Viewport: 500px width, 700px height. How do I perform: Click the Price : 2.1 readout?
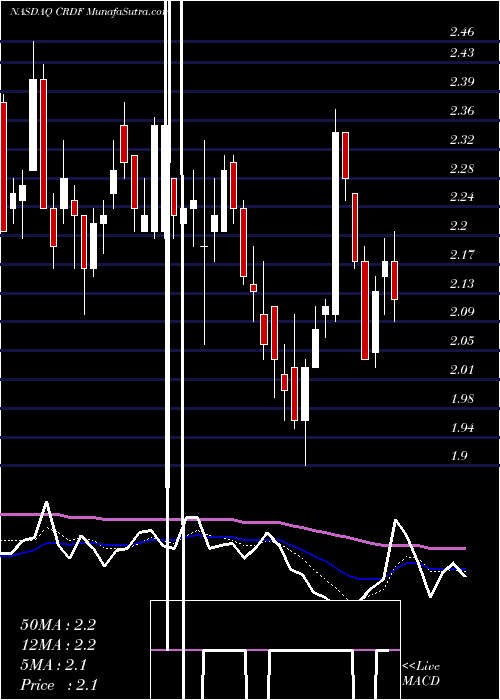point(59,685)
